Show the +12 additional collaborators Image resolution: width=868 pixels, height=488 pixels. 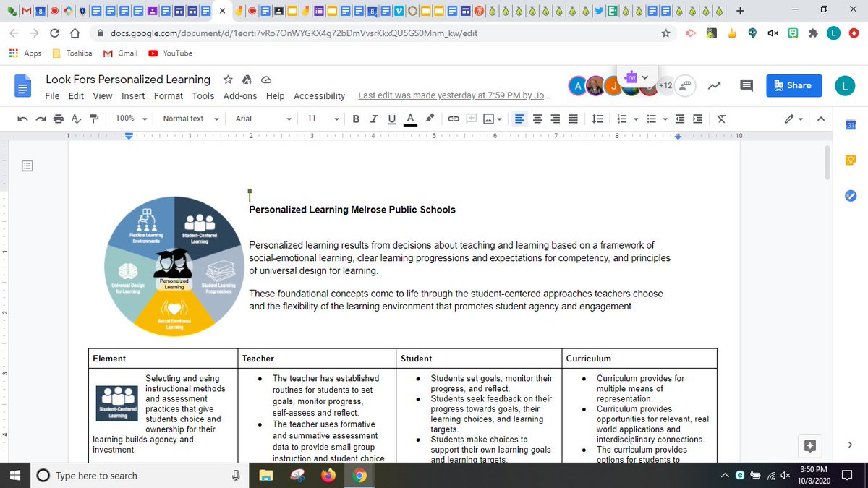click(666, 85)
